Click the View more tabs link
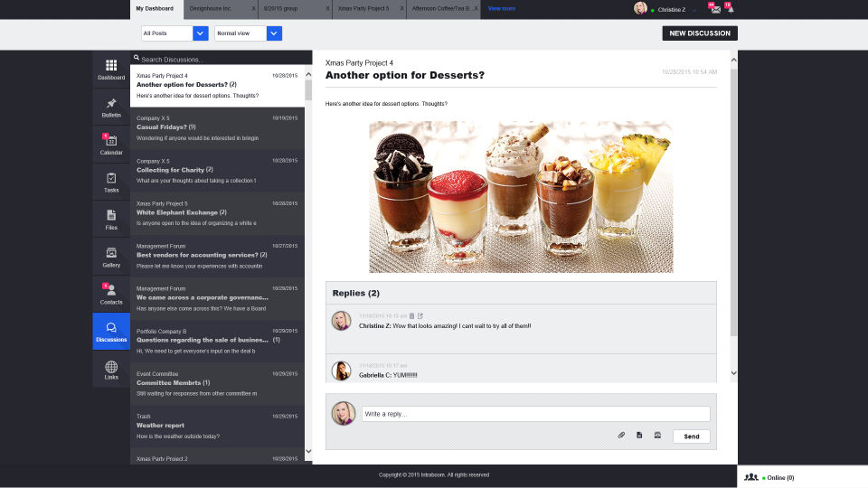Image resolution: width=868 pixels, height=488 pixels. 502,9
